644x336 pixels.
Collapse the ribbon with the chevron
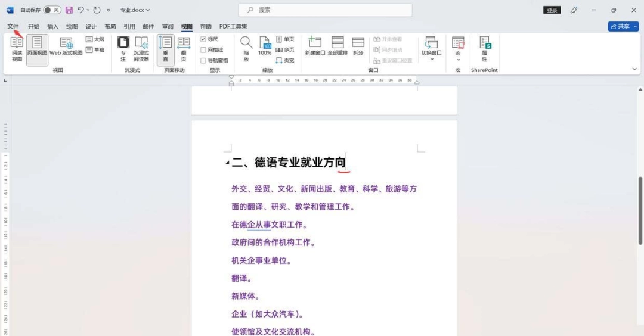[x=634, y=69]
